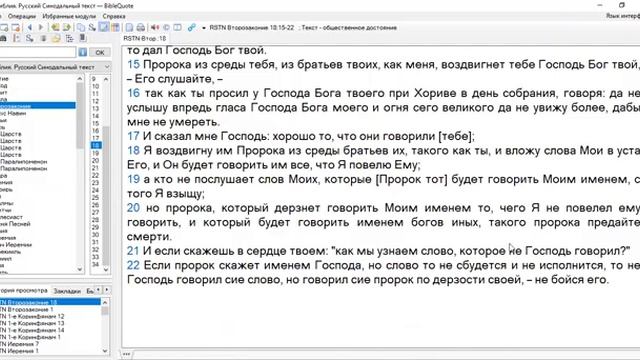Open history entry 1-е Коринфянам 14
This screenshot has height=360, width=640.
32,330
